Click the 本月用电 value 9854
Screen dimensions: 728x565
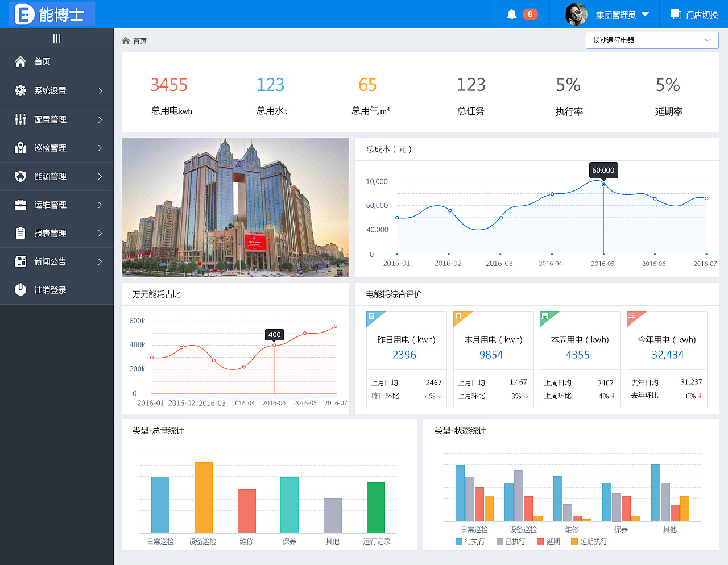pos(491,355)
